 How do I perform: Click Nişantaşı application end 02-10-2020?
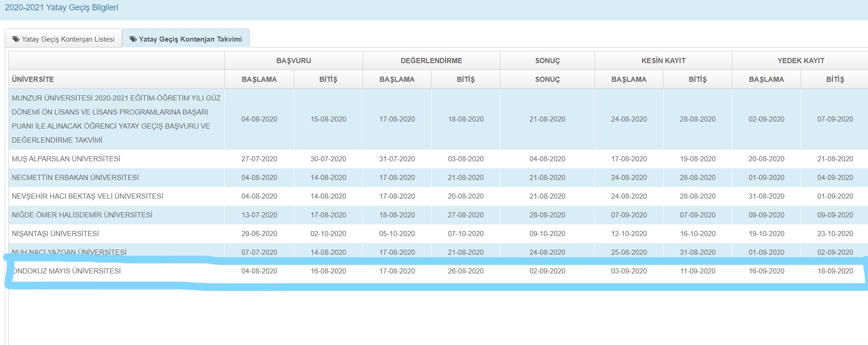[x=328, y=234]
